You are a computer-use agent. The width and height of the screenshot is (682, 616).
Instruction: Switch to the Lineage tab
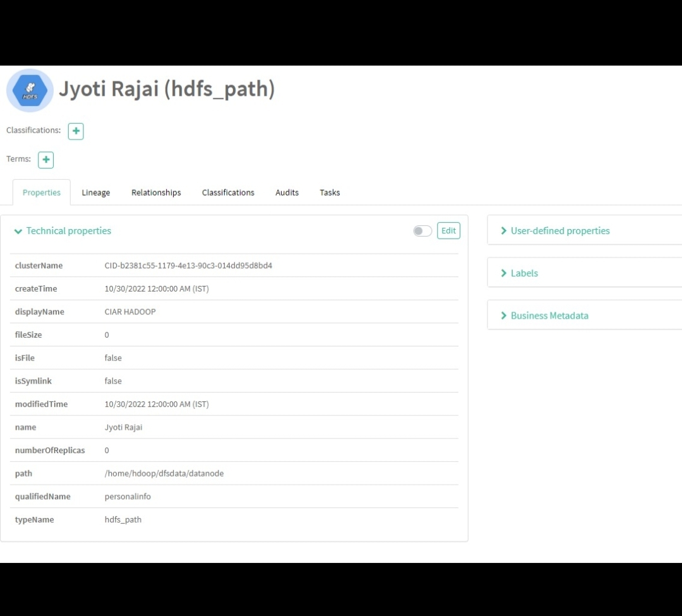[x=95, y=192]
